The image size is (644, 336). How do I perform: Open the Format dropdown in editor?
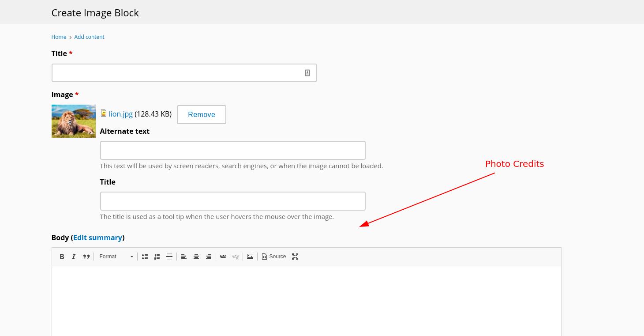pyautogui.click(x=116, y=257)
